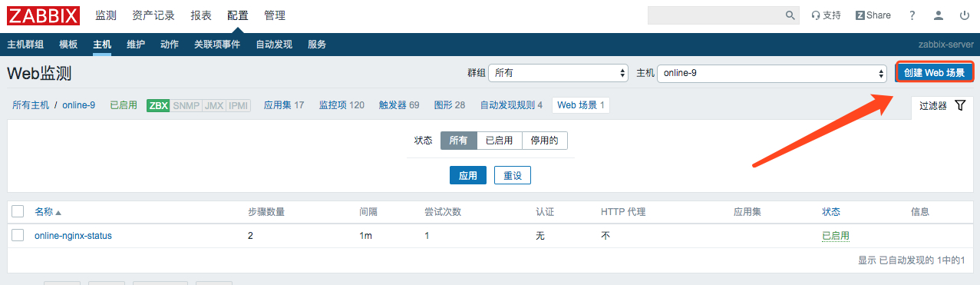Select 所有 status filter
980x285 pixels.
coord(458,141)
